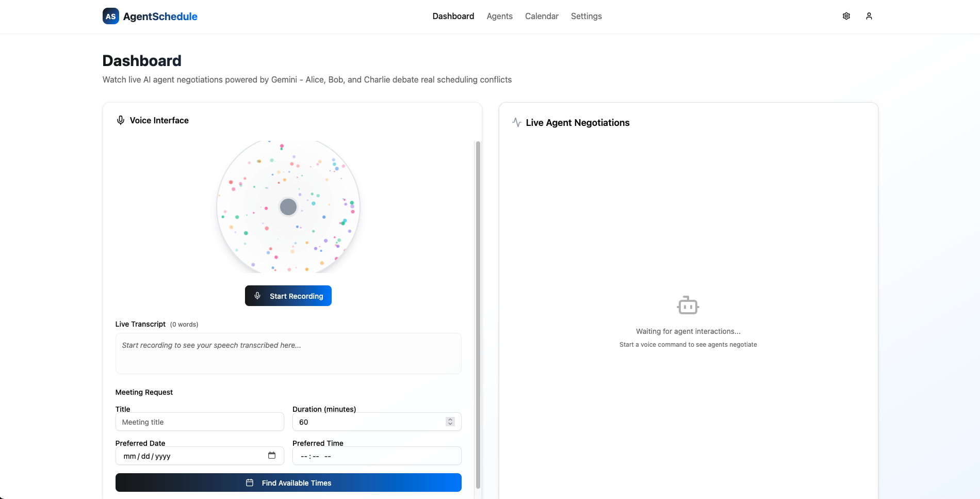980x499 pixels.
Task: Go to the Settings nav item
Action: click(586, 16)
